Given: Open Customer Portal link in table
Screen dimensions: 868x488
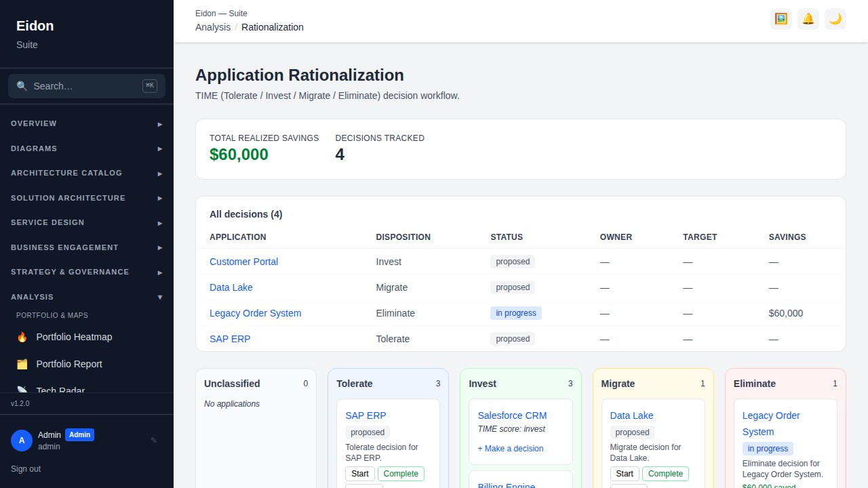Looking at the screenshot, I should point(243,262).
